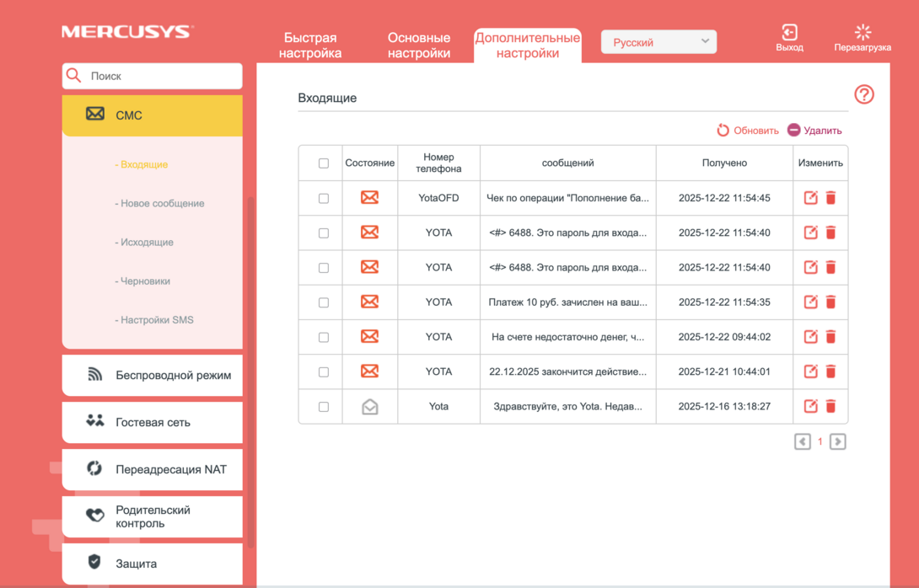Click search magnifier icon in sidebar
919x588 pixels.
[74, 76]
